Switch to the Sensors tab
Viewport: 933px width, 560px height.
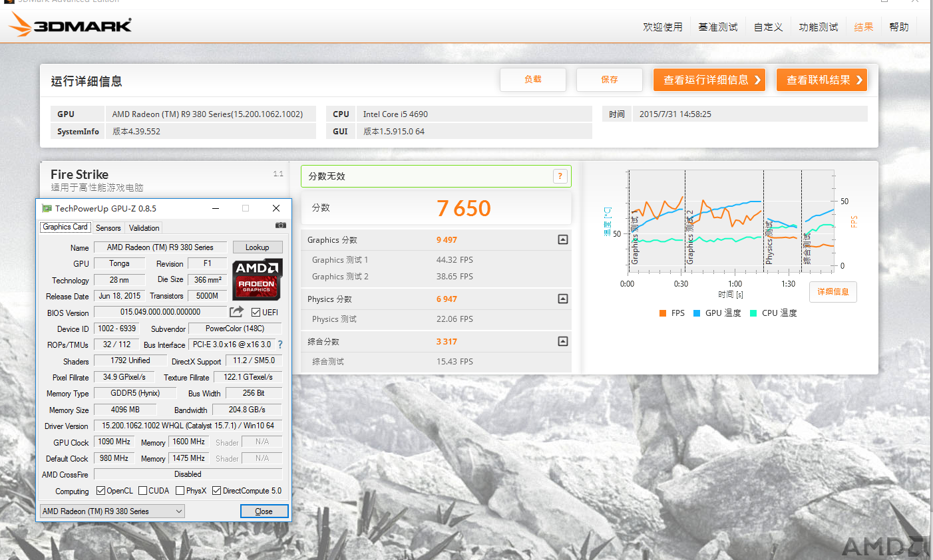point(108,227)
